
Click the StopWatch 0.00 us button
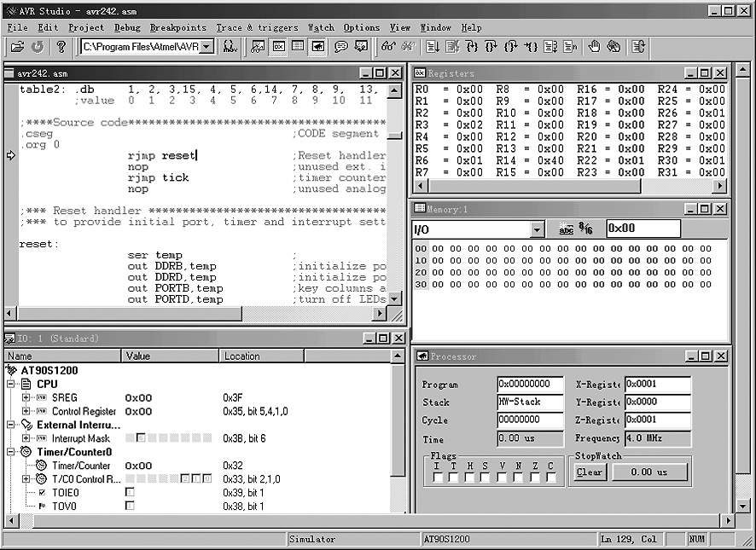coord(648,472)
